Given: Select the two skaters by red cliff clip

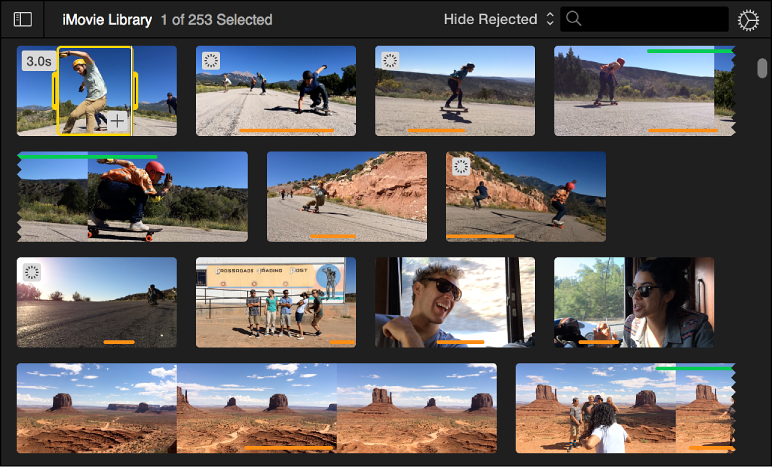Looking at the screenshot, I should click(526, 196).
